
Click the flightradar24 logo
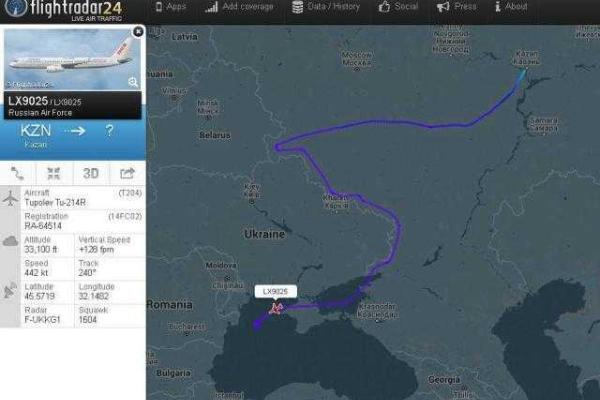point(64,10)
